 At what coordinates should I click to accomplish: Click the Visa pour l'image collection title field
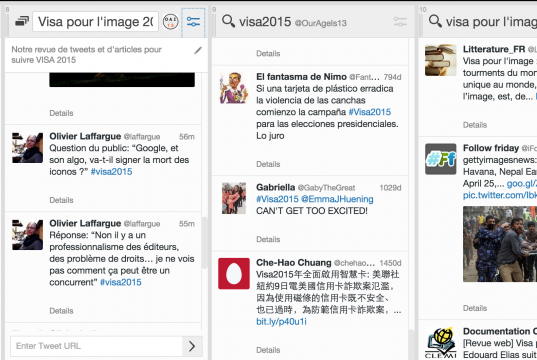[96, 22]
